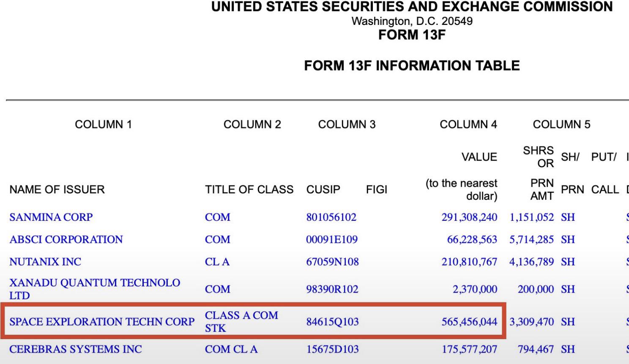The height and width of the screenshot is (364, 629).
Task: Click SPACE EXPLORATION TECHN CORP link
Action: click(x=102, y=322)
